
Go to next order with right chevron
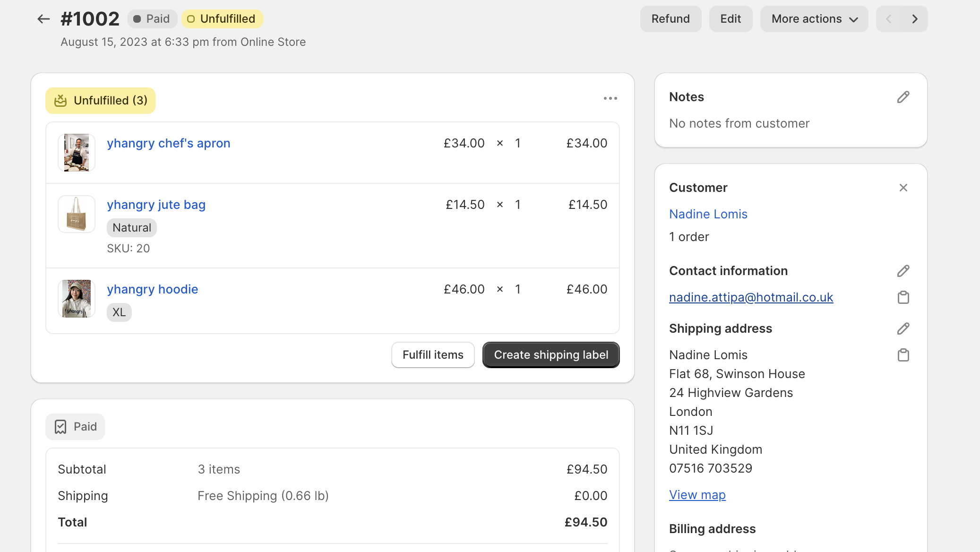point(915,19)
